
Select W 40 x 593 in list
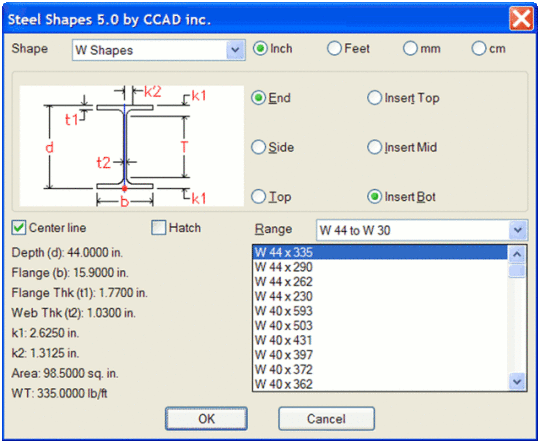pyautogui.click(x=380, y=311)
